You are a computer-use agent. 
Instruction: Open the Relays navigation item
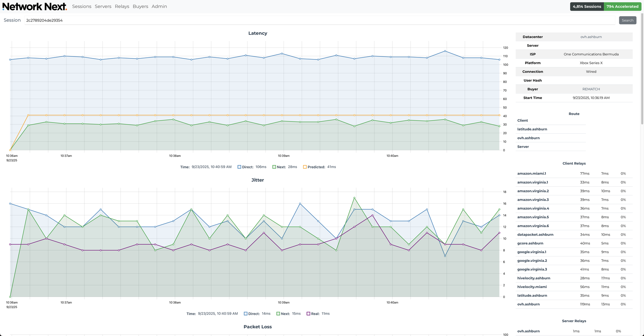pos(122,7)
